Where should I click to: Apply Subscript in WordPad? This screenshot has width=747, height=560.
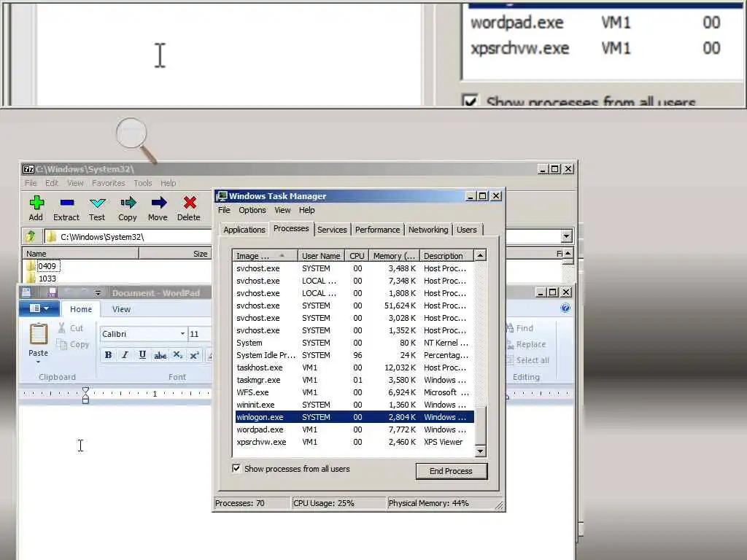[x=177, y=355]
